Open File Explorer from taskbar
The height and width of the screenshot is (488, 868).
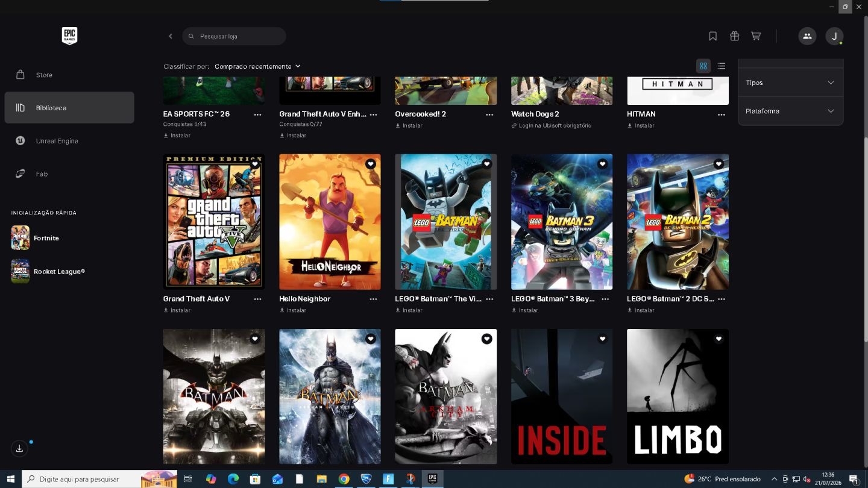click(321, 479)
